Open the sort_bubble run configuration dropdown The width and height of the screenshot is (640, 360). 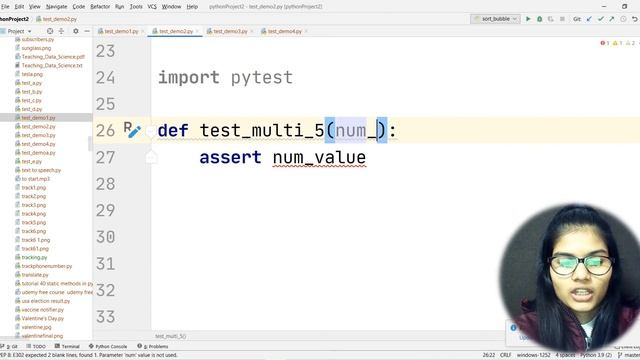pos(495,19)
